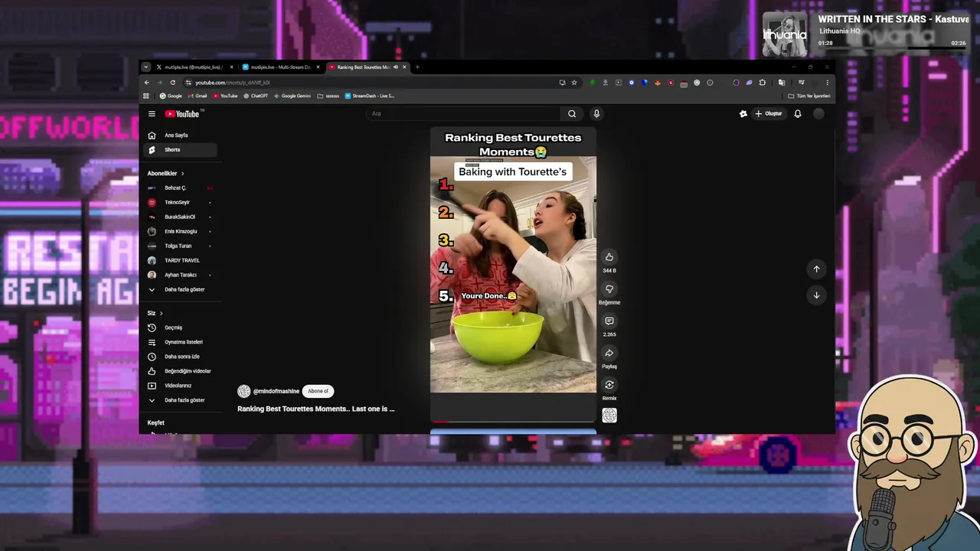980x551 pixels.
Task: Open the tab search dropdown arrow
Action: pyautogui.click(x=145, y=67)
